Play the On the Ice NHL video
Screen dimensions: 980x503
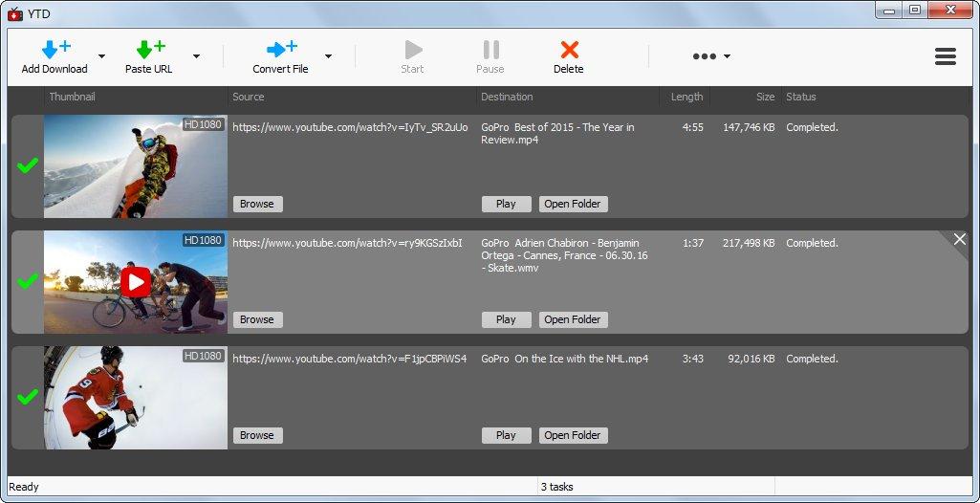click(506, 435)
